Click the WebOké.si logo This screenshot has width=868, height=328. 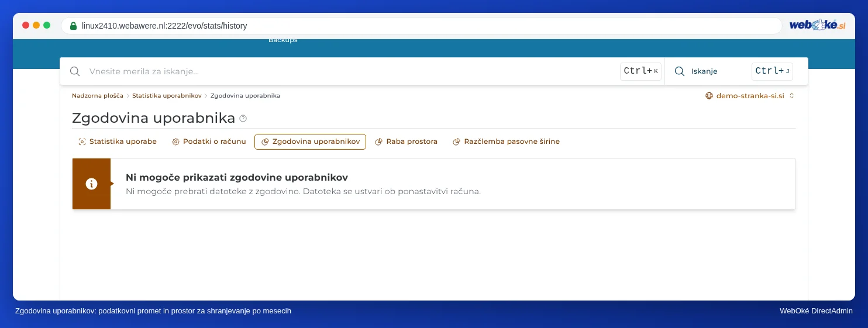(x=817, y=25)
